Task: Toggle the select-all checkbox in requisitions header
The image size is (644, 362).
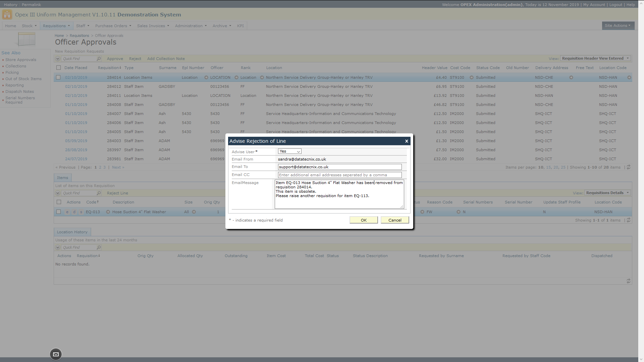Action: [x=59, y=68]
